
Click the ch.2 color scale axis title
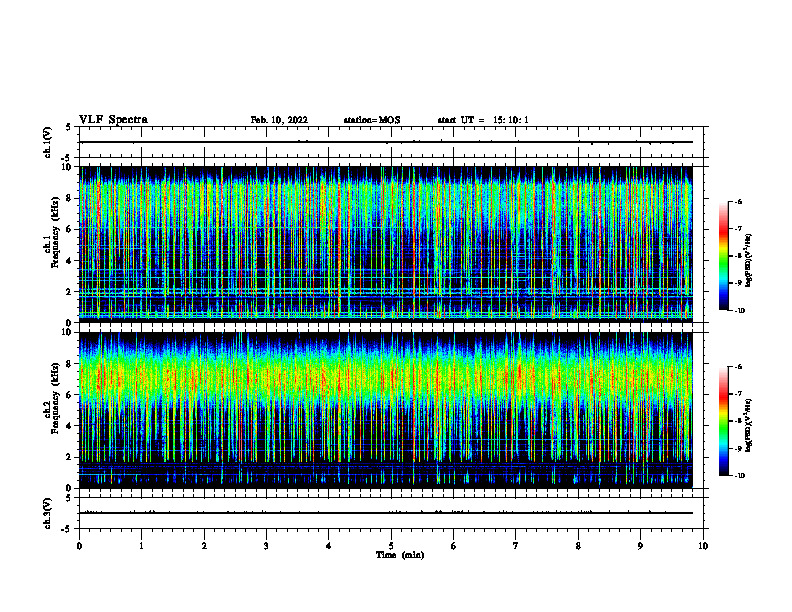(x=748, y=425)
